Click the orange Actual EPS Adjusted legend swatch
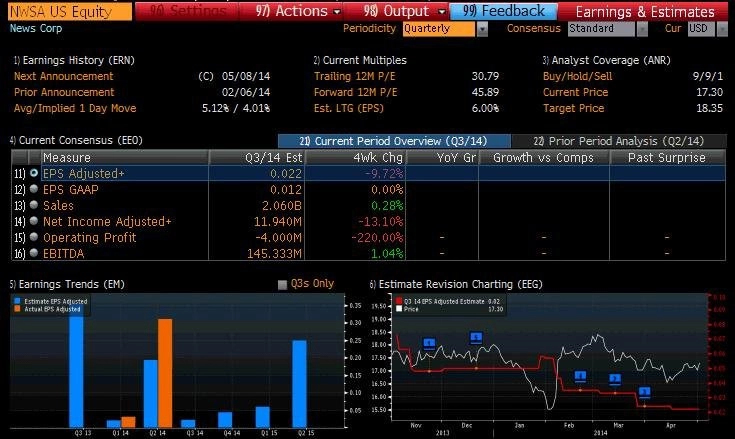The height and width of the screenshot is (439, 735). tap(17, 309)
